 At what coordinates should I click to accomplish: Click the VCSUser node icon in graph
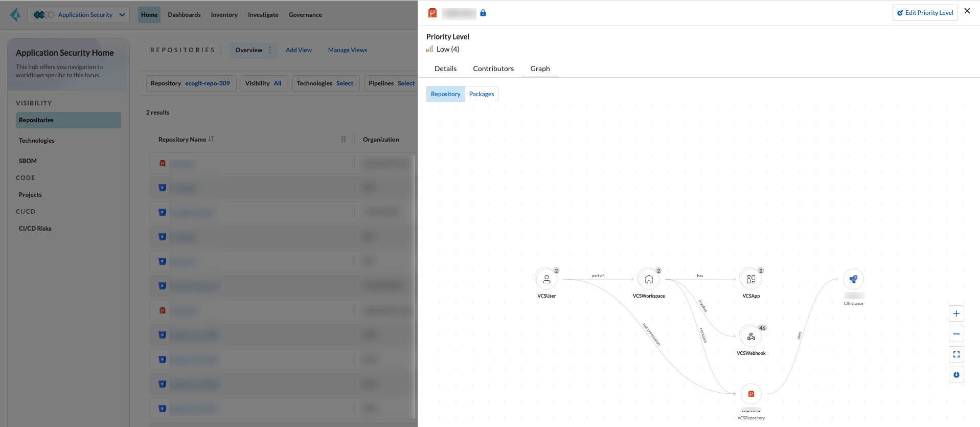[x=546, y=279]
